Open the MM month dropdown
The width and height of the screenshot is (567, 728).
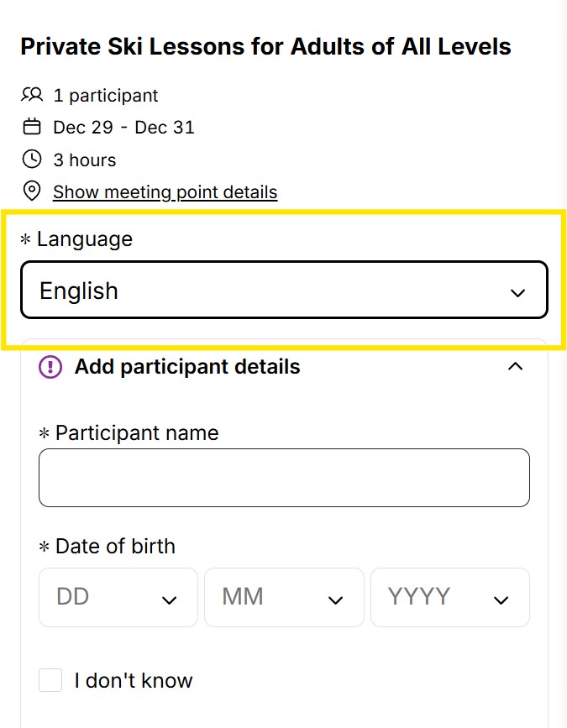284,597
